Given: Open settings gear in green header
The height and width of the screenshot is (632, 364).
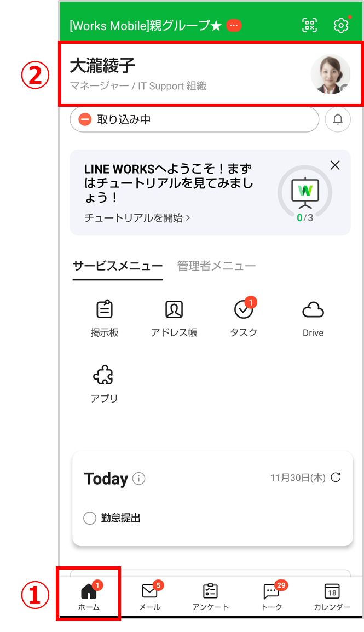Looking at the screenshot, I should tap(341, 25).
